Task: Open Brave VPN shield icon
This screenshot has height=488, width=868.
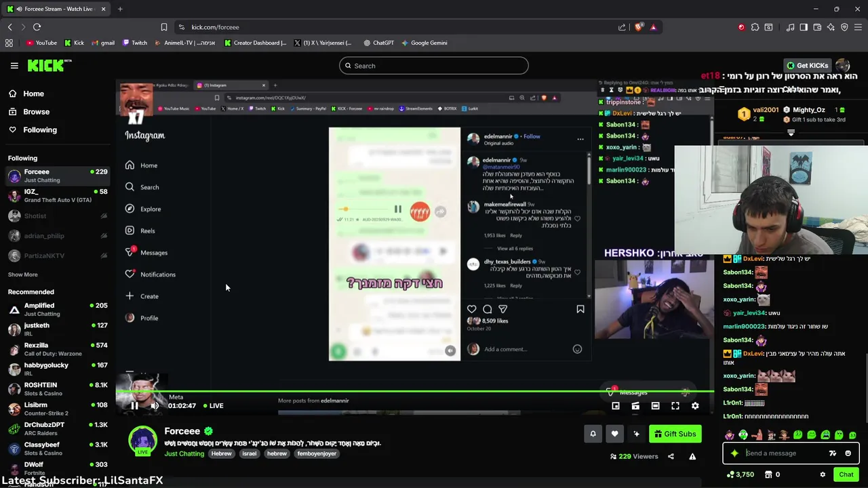Action: 844,27
